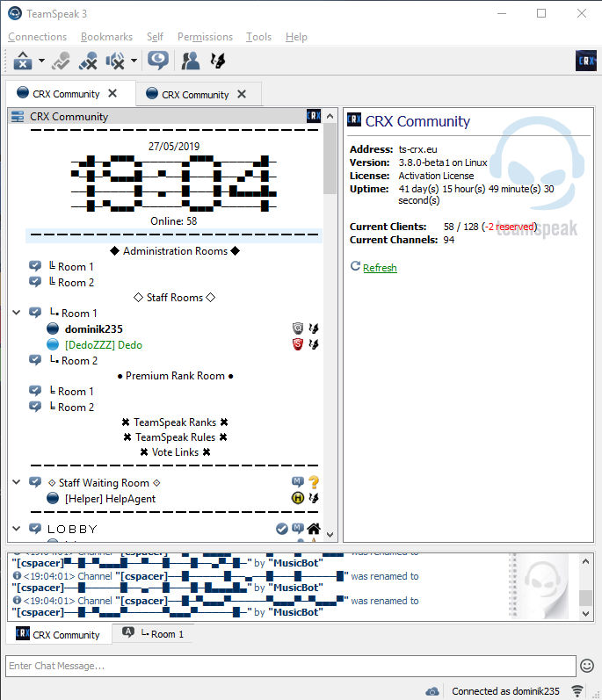602x700 pixels.
Task: Open dropdown arrow next to mute speakers
Action: click(x=134, y=61)
